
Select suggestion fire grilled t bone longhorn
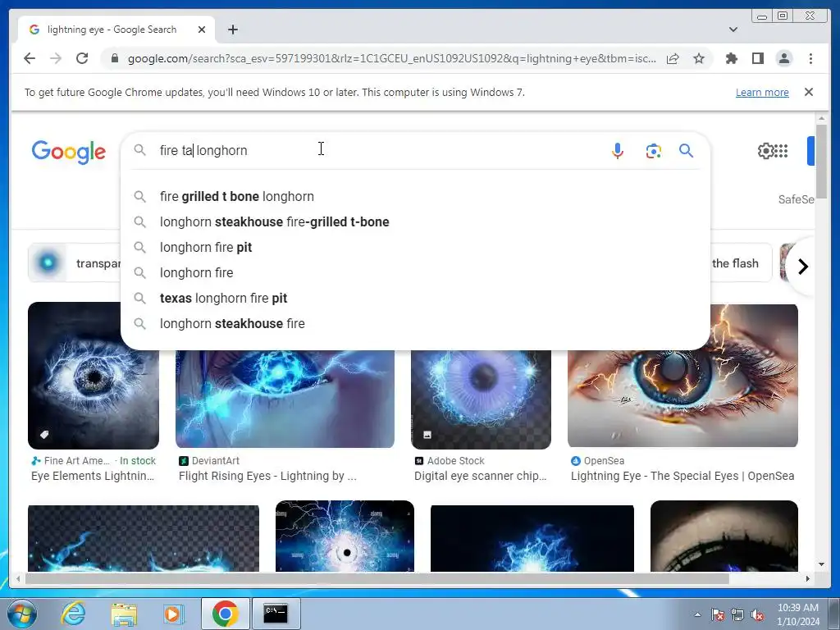coord(415,197)
